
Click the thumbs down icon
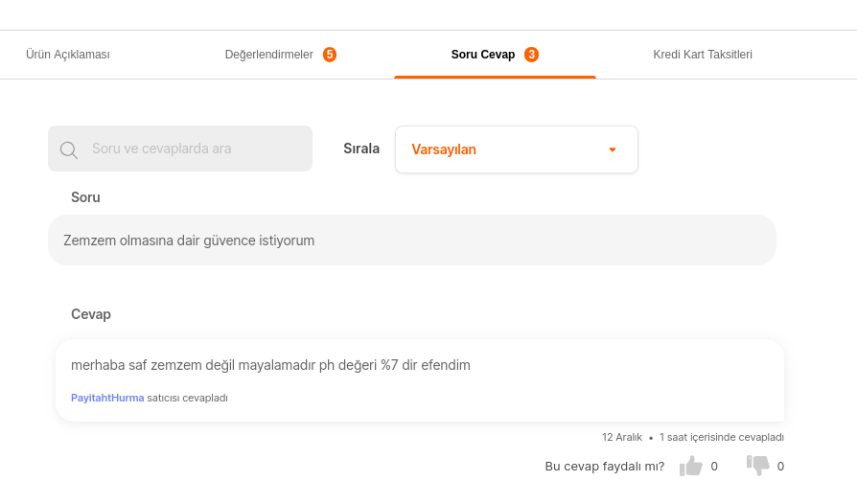coord(757,466)
